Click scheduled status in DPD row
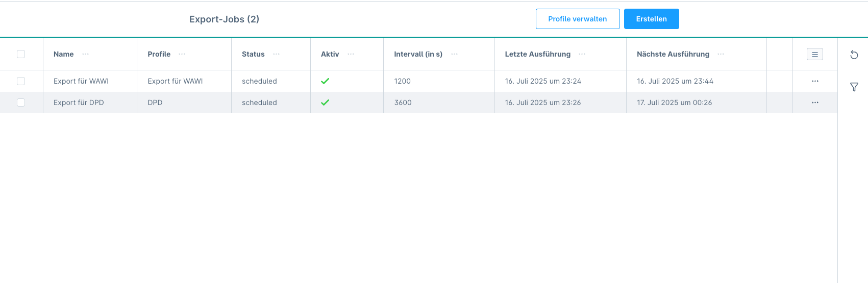This screenshot has width=868, height=283. (259, 102)
